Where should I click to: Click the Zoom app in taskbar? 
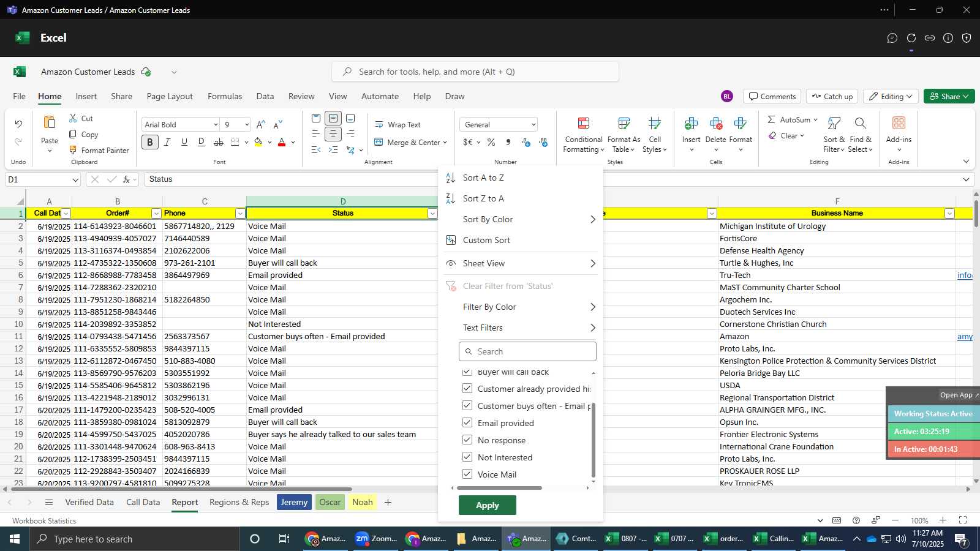pos(376,539)
